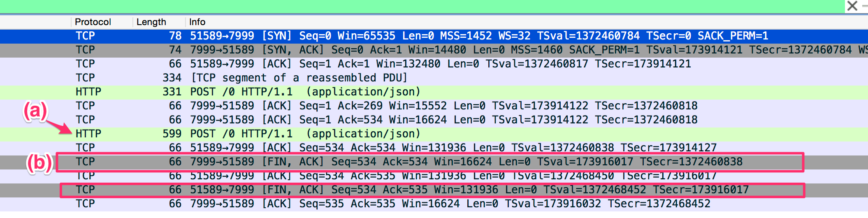
Task: Click the Info column header
Action: coord(197,22)
